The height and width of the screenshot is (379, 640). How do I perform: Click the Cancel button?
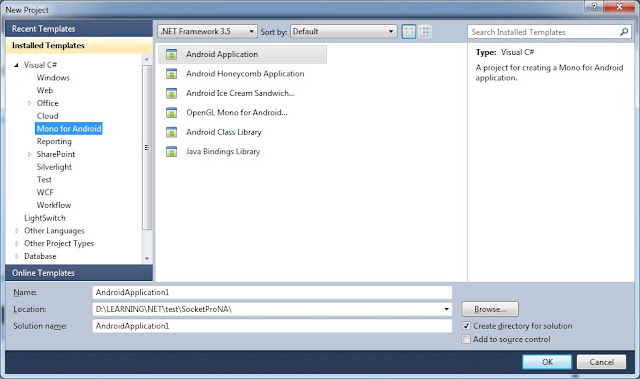point(601,362)
